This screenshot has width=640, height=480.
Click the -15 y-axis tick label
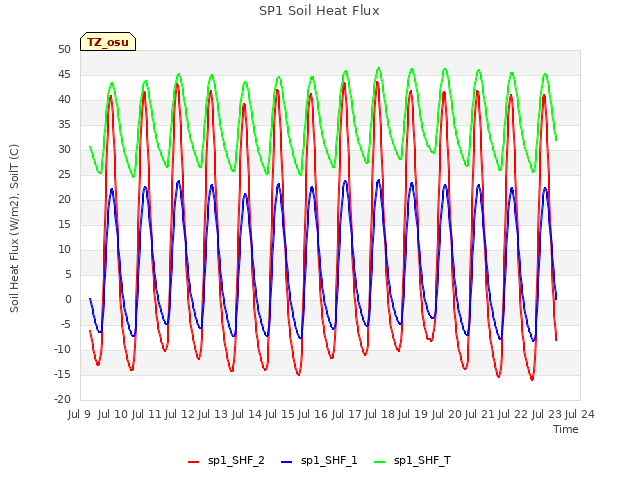click(63, 374)
